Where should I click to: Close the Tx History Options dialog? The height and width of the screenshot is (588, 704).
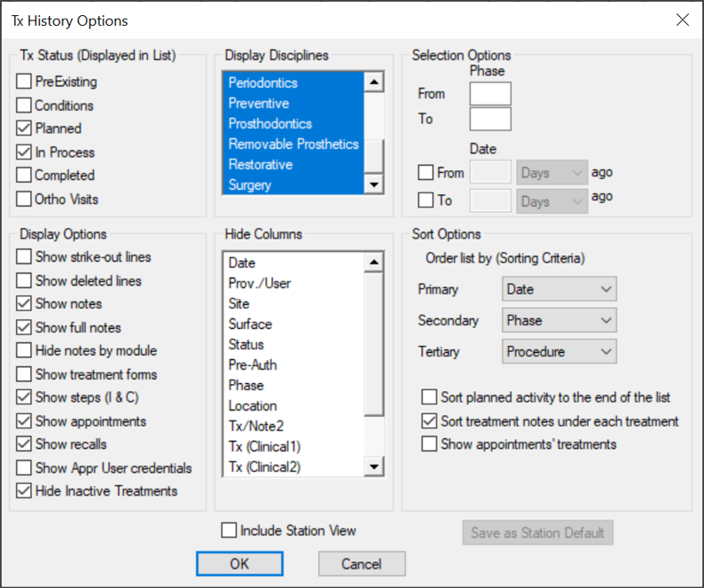point(682,20)
